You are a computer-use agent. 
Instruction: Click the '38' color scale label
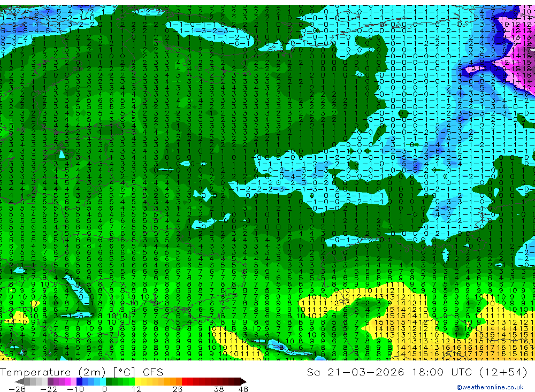[219, 389]
